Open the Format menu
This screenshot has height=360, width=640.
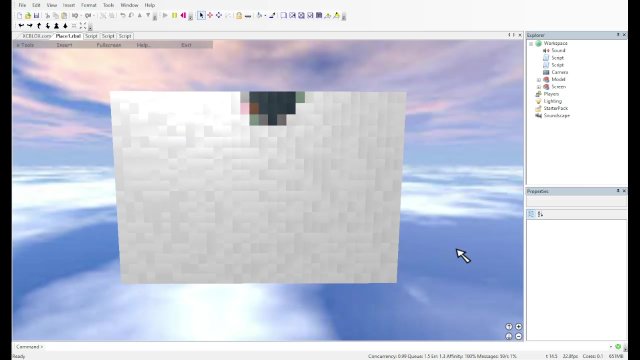pyautogui.click(x=89, y=5)
